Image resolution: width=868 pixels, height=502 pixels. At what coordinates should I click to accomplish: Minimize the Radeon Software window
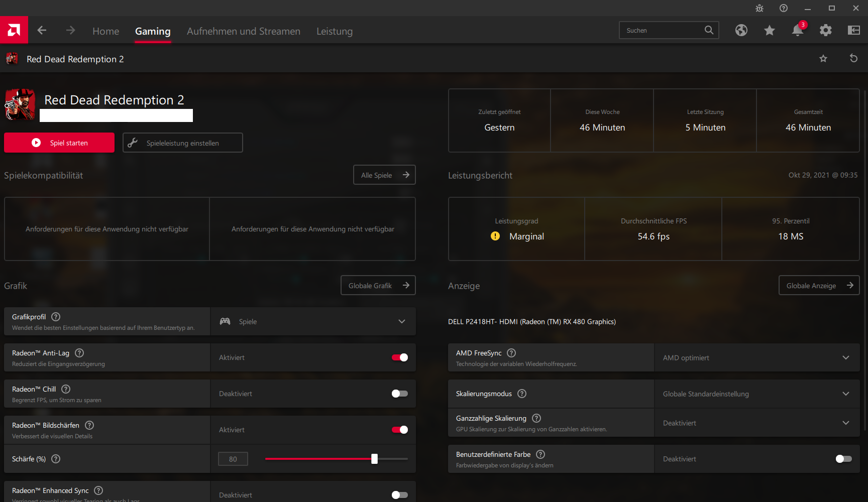[808, 8]
